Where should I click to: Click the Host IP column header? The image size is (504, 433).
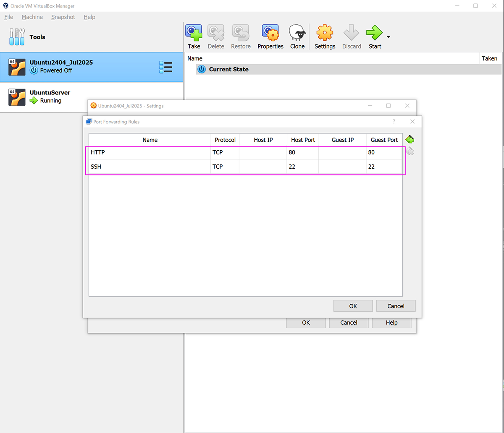pyautogui.click(x=263, y=140)
